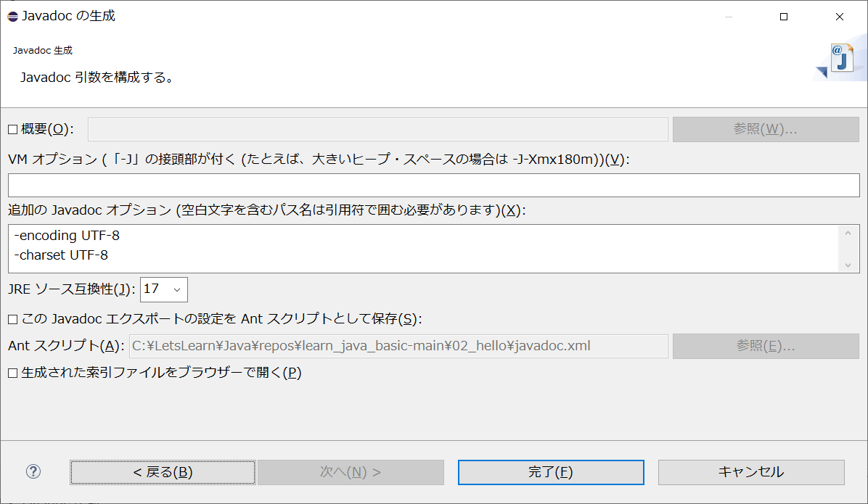868x504 pixels.
Task: Click the Eclipse logo in the title bar
Action: pyautogui.click(x=12, y=15)
